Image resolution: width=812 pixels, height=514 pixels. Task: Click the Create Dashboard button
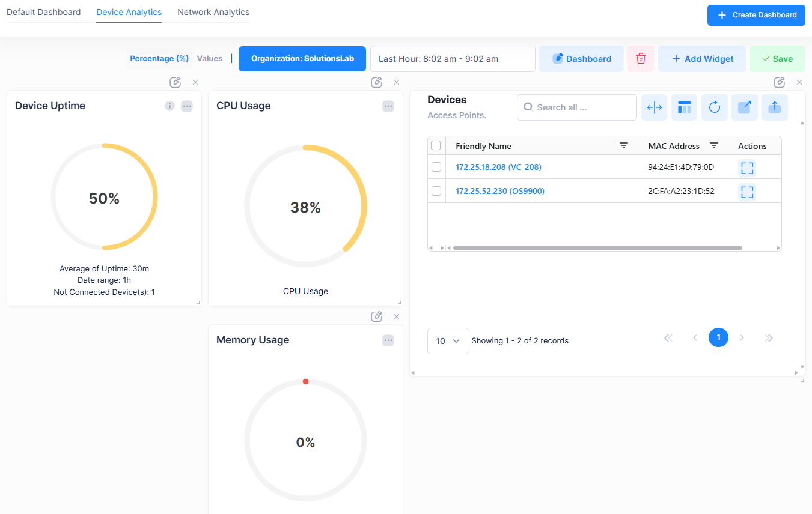click(756, 15)
